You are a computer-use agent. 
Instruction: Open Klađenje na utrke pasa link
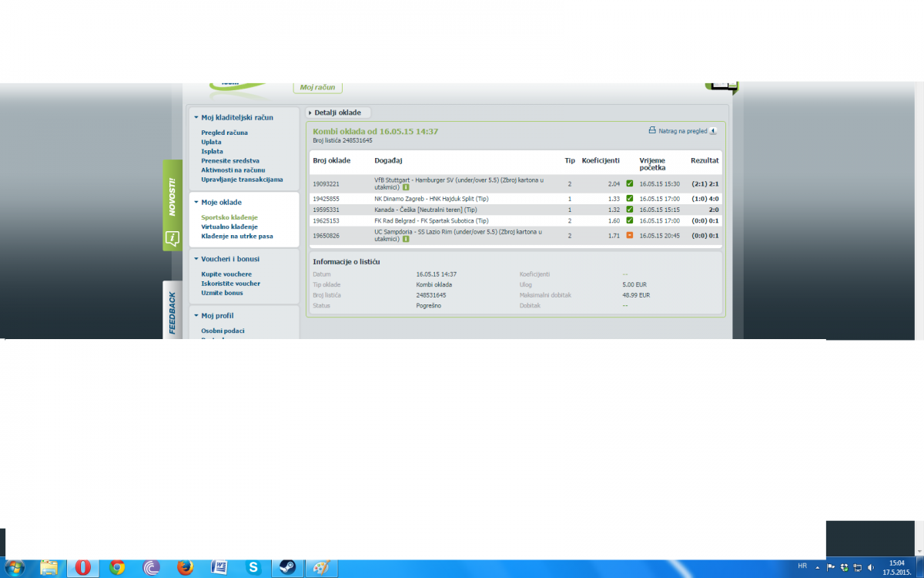point(237,236)
